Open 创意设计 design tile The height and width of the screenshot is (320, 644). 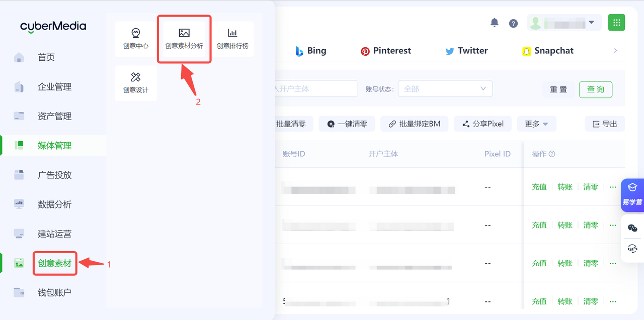136,83
